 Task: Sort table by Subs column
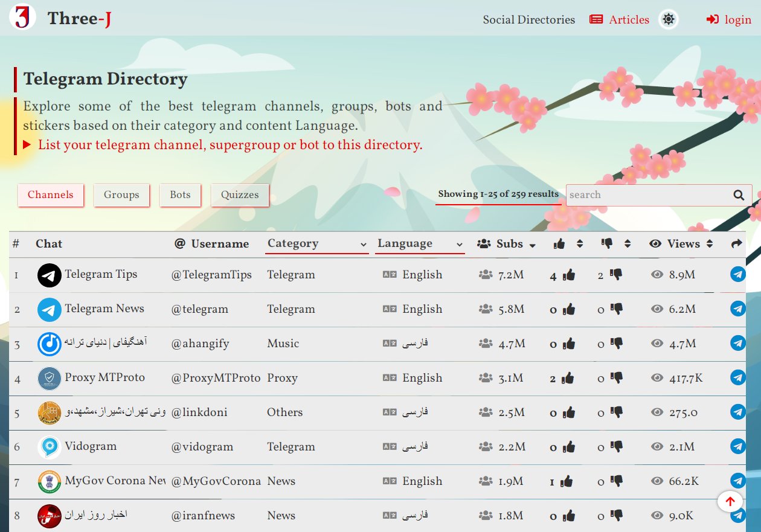click(506, 244)
